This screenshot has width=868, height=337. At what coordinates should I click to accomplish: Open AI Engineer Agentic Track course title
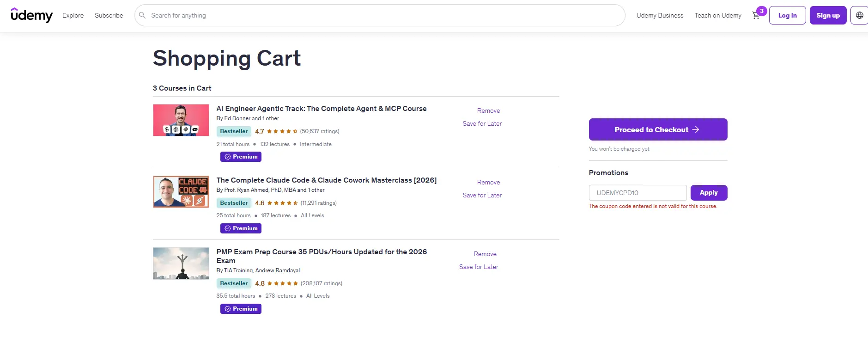(322, 109)
